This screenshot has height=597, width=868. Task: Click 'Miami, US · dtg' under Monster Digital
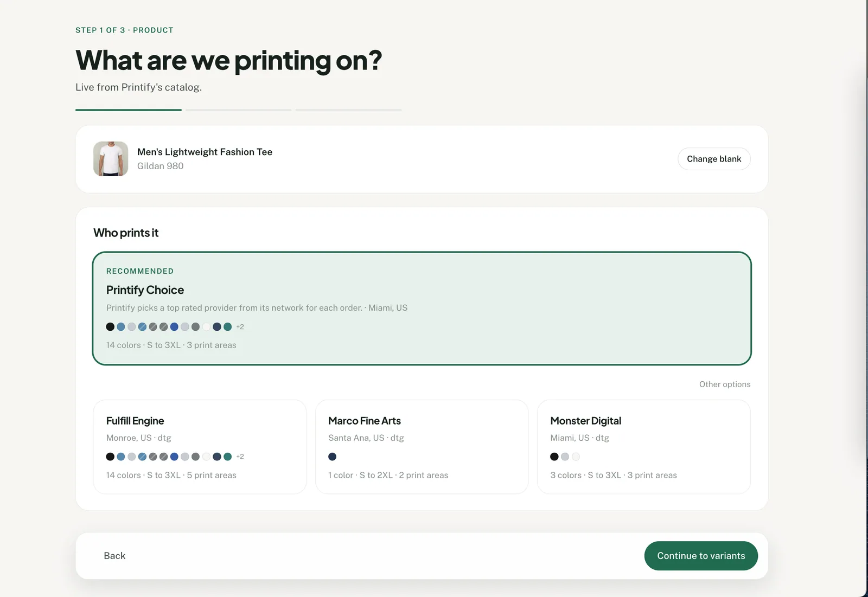point(580,438)
